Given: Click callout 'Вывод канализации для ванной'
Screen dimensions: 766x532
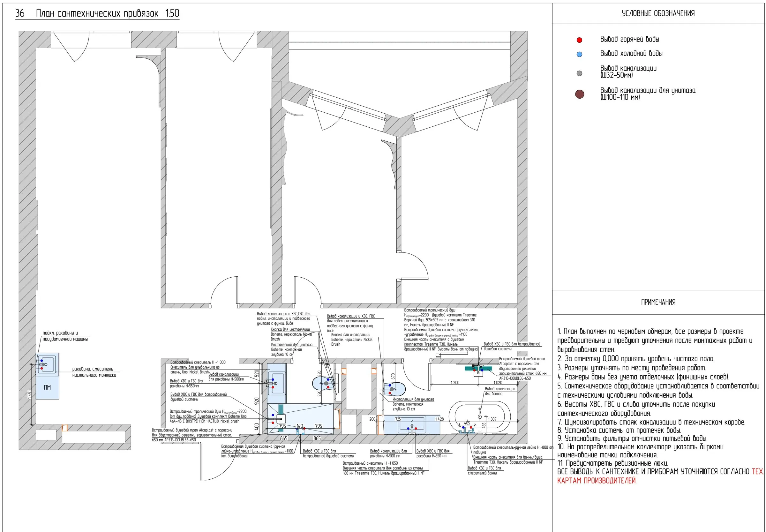Looking at the screenshot, I should (500, 391).
